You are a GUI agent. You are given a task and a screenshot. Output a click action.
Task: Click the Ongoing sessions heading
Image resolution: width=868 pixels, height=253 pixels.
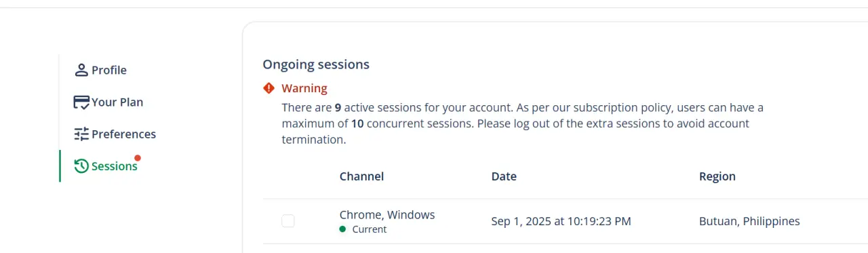click(316, 64)
